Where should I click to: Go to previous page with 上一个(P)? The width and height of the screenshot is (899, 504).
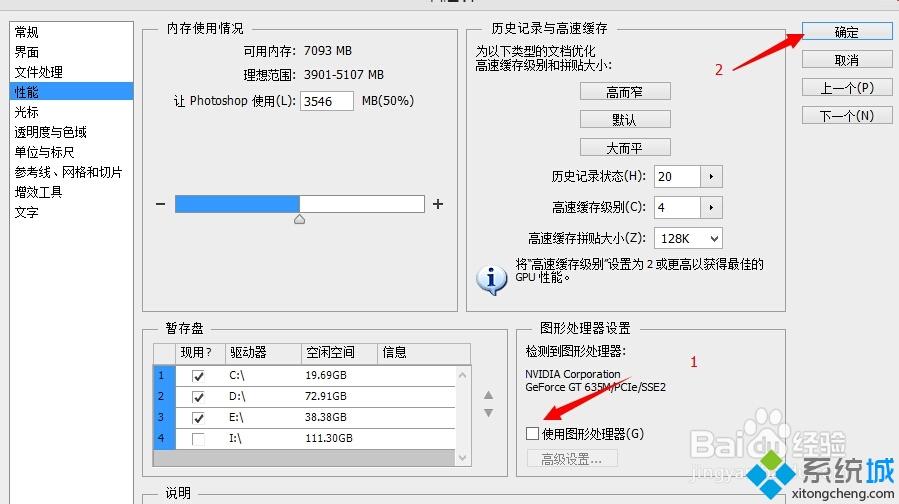[x=847, y=88]
